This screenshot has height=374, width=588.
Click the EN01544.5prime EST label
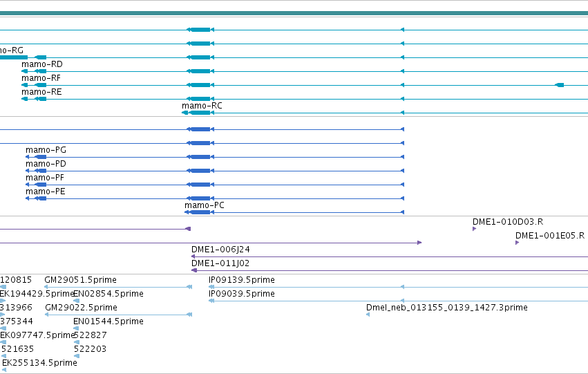tap(108, 321)
